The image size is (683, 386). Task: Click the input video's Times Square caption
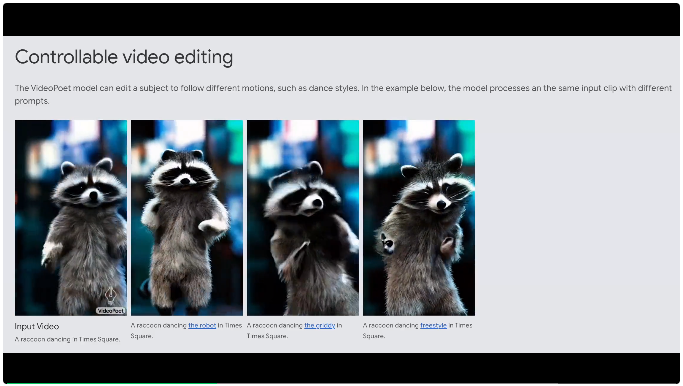[67, 339]
